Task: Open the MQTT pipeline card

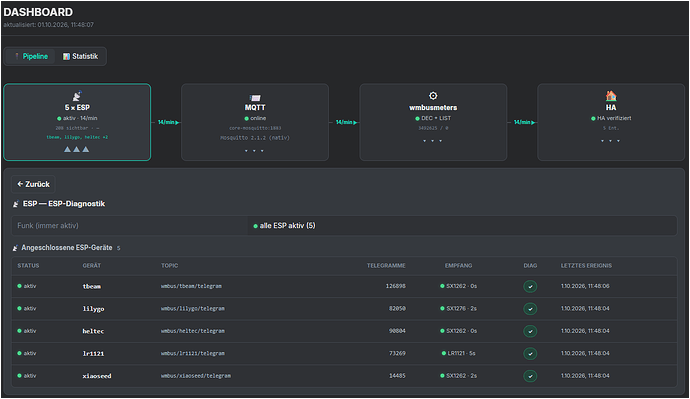Action: (255, 122)
